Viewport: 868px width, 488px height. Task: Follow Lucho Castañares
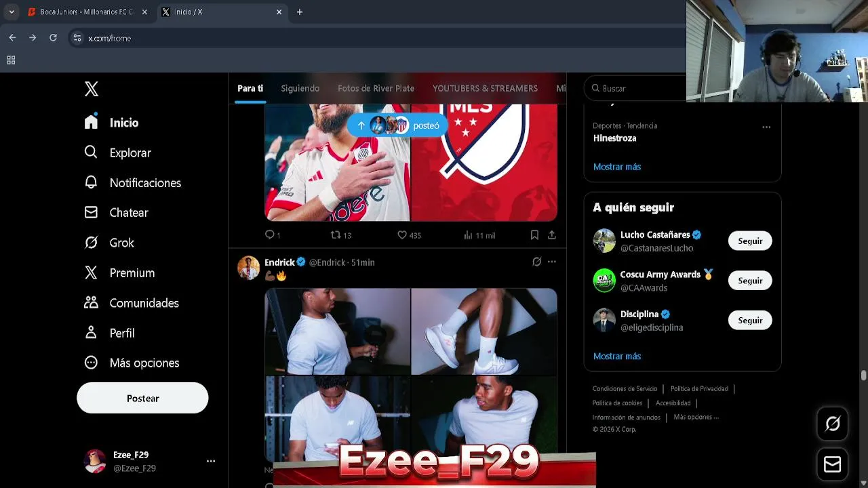pos(750,241)
